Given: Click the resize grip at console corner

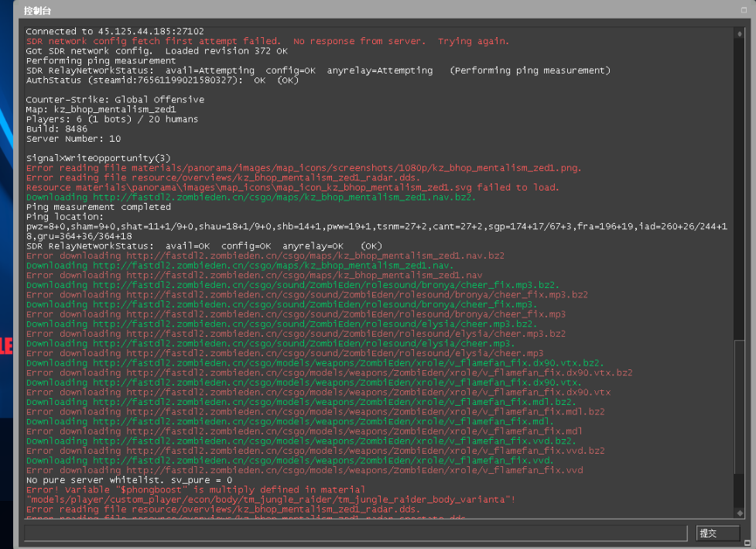Looking at the screenshot, I should [x=747, y=543].
